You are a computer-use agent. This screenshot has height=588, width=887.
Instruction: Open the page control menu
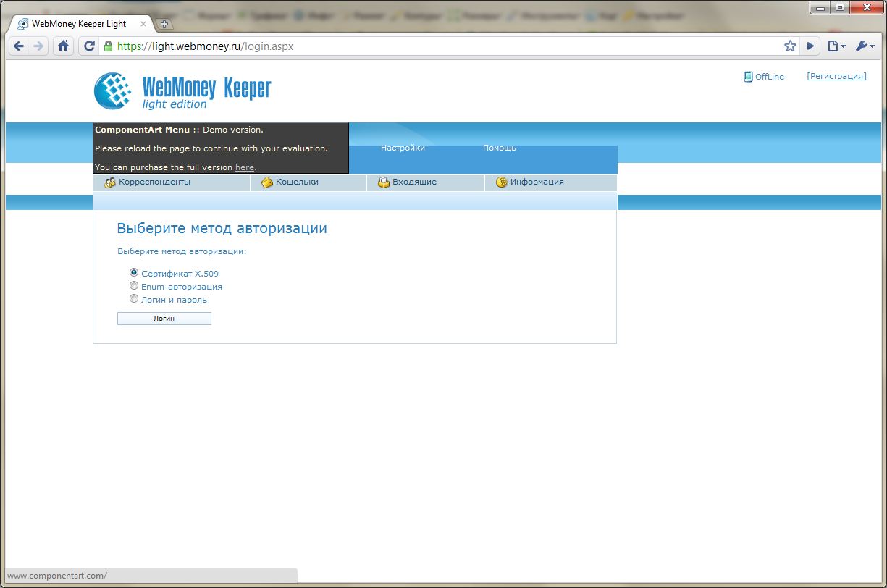coord(836,46)
